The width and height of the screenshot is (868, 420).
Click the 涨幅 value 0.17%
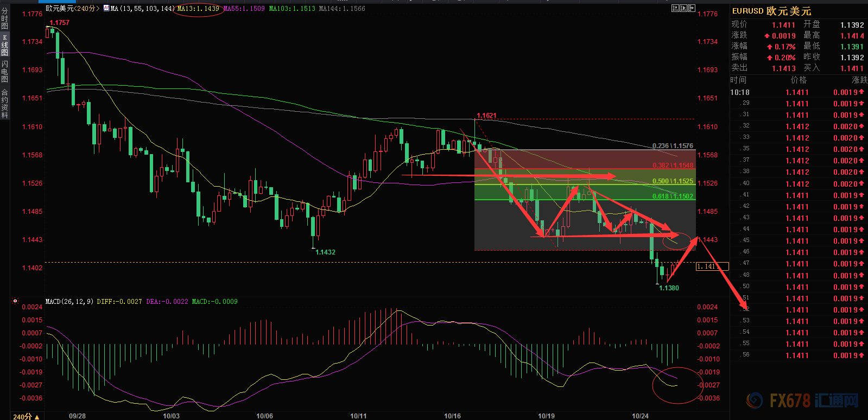click(x=785, y=47)
